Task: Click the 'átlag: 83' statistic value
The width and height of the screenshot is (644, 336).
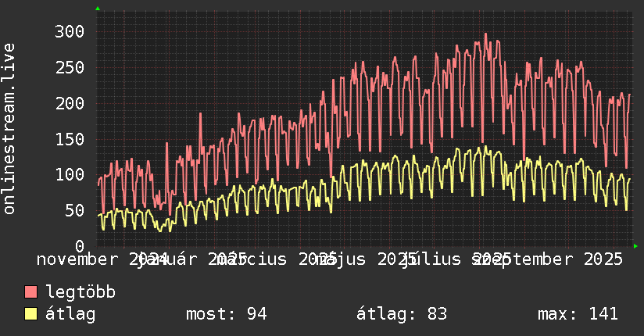Action: coord(401,314)
